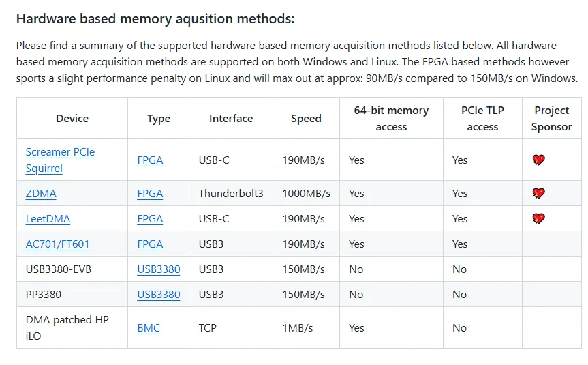Follow the FPGA link in ZDMA row
Screen dimensions: 588x365
tap(150, 193)
